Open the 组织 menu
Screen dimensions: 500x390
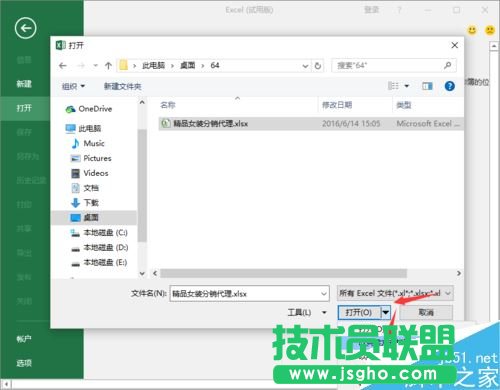tap(73, 86)
